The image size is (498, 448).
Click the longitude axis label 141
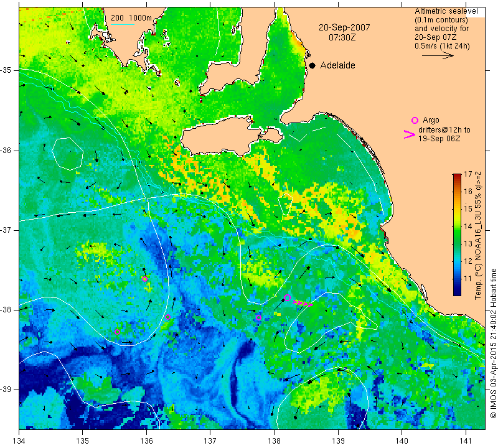click(x=466, y=441)
